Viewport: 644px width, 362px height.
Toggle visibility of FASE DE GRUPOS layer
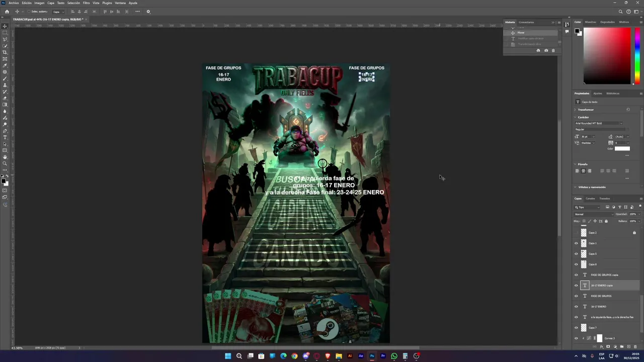pyautogui.click(x=576, y=296)
